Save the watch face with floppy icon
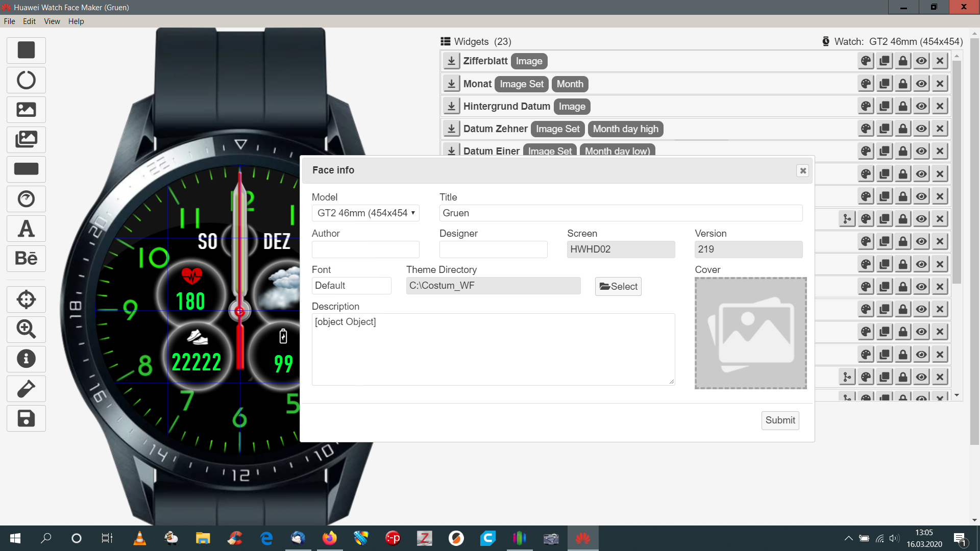This screenshot has width=980, height=551. coord(26,418)
